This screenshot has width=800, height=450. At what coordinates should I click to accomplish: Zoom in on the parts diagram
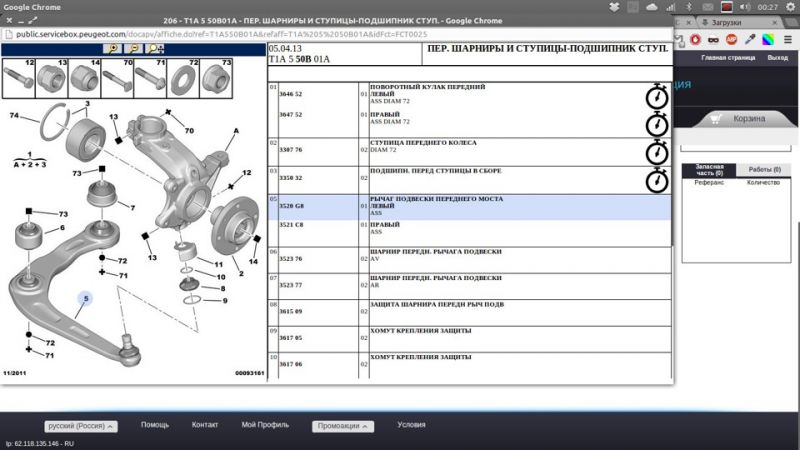[x=112, y=48]
